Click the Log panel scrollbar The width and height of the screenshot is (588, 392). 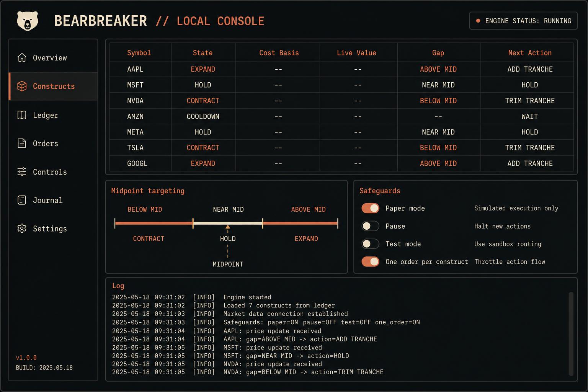[571, 333]
